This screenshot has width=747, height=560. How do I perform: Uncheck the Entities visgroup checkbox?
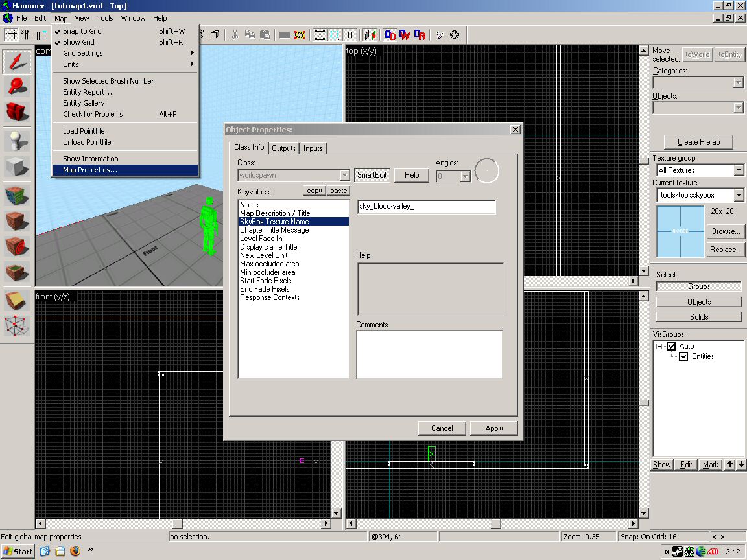coord(683,356)
